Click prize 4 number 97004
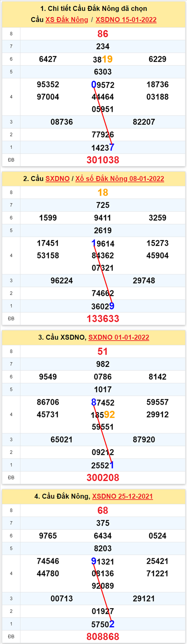187x644 pixels. (48, 97)
